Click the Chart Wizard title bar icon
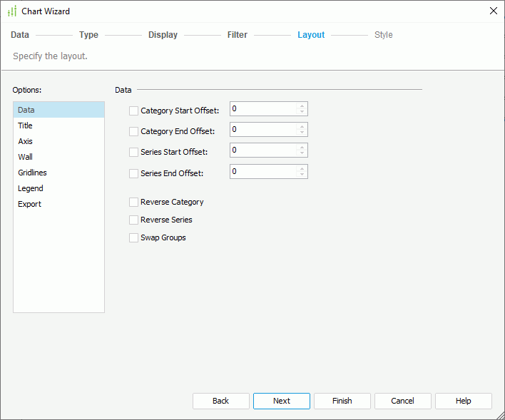Image resolution: width=505 pixels, height=420 pixels. click(x=11, y=11)
